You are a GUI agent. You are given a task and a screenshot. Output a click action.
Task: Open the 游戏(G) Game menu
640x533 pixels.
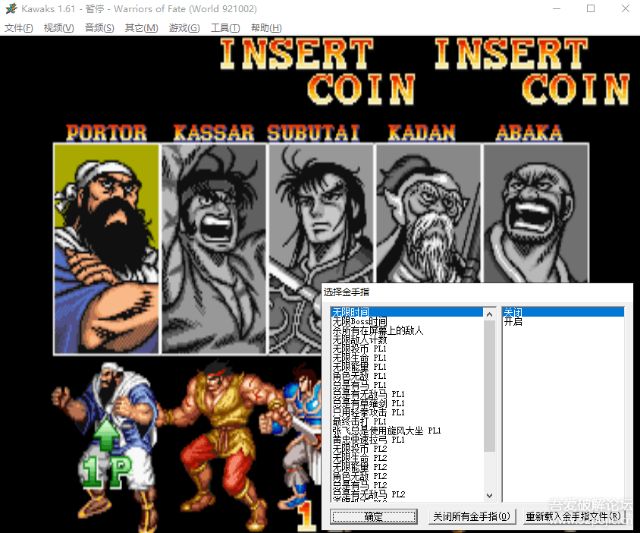point(184,28)
